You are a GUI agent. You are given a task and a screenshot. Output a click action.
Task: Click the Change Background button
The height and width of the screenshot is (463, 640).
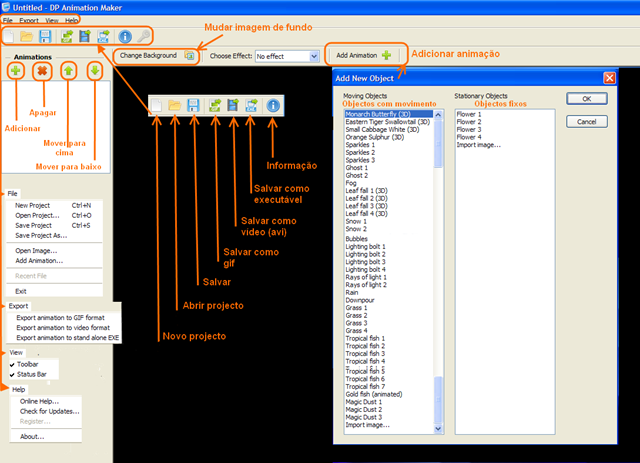(157, 56)
